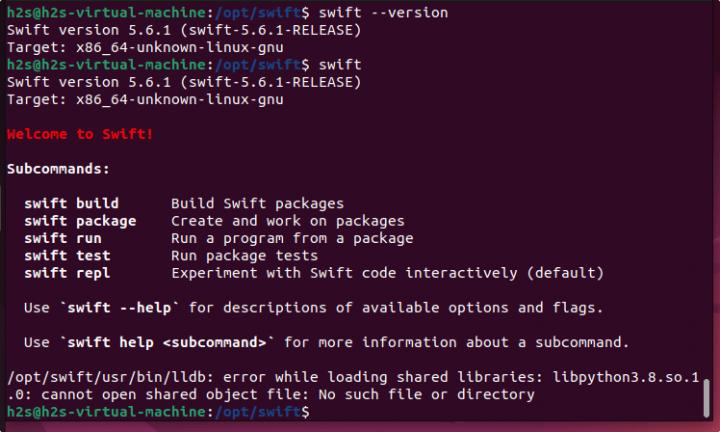Click the 'Build Swift packages' description
This screenshot has width=720, height=432.
(257, 204)
